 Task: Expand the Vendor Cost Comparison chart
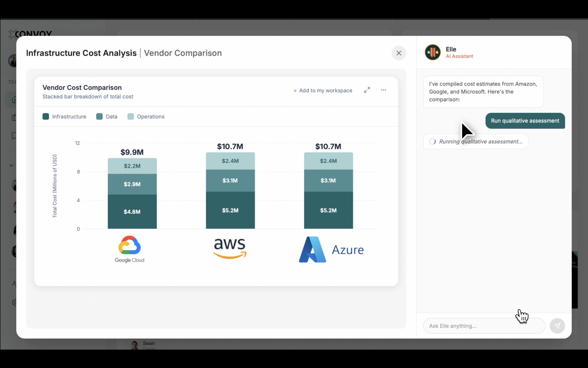click(x=367, y=90)
